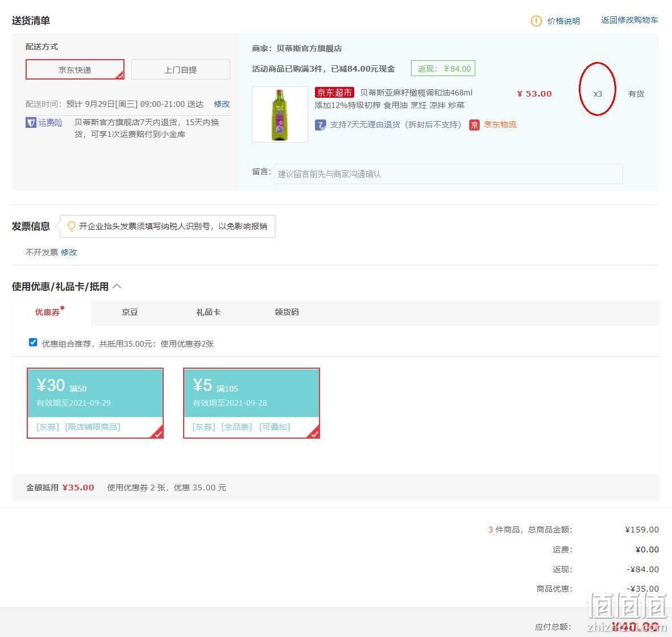Click the x3 quantity text
Viewport: 672px width, 637px height.
point(598,94)
